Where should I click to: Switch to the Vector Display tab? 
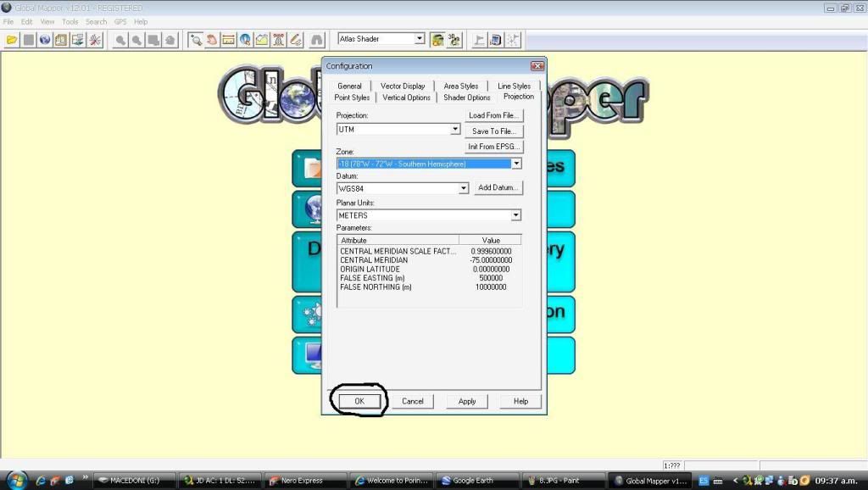(403, 86)
